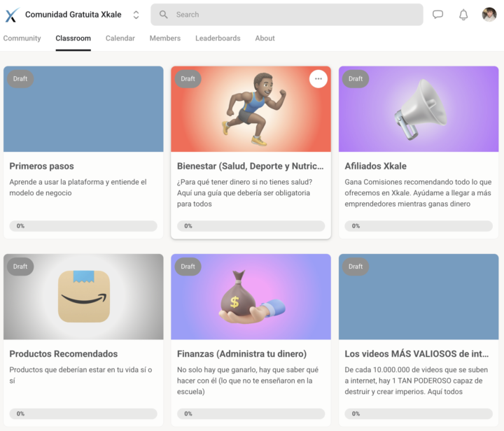
Task: Click the 0% progress bar of Finanzas
Action: [251, 414]
